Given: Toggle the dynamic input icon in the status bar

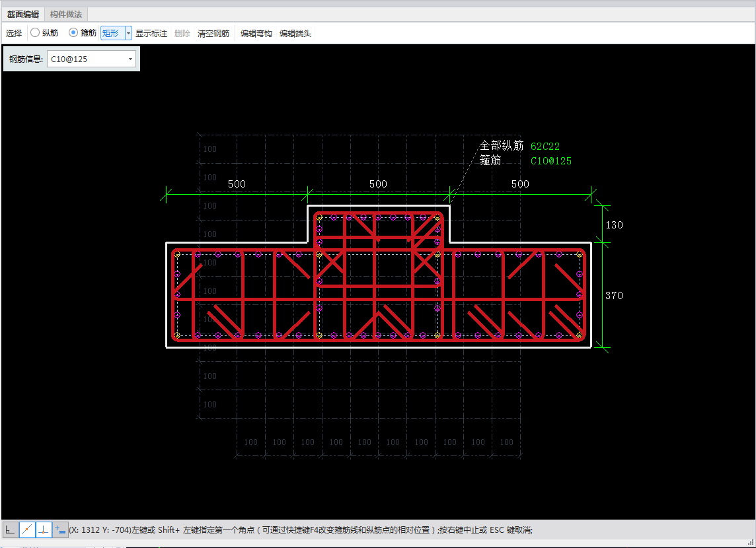Looking at the screenshot, I should tap(60, 530).
